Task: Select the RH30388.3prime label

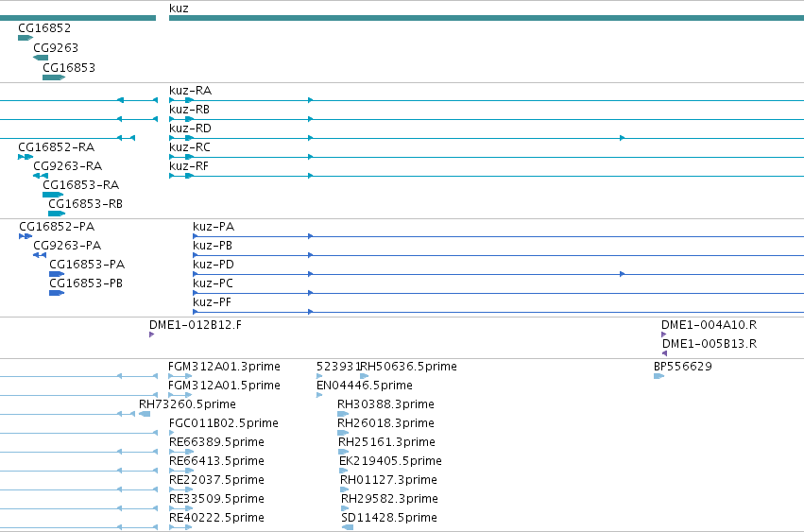Action: point(385,404)
